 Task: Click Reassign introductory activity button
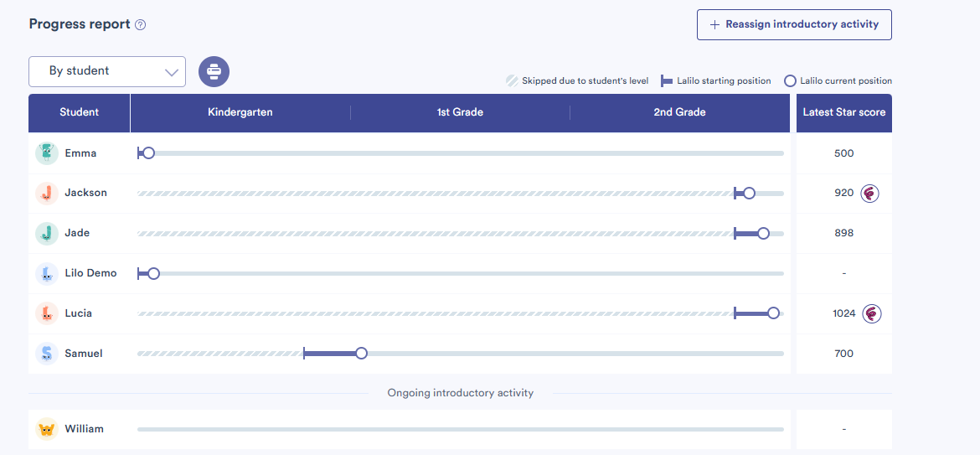coord(794,25)
